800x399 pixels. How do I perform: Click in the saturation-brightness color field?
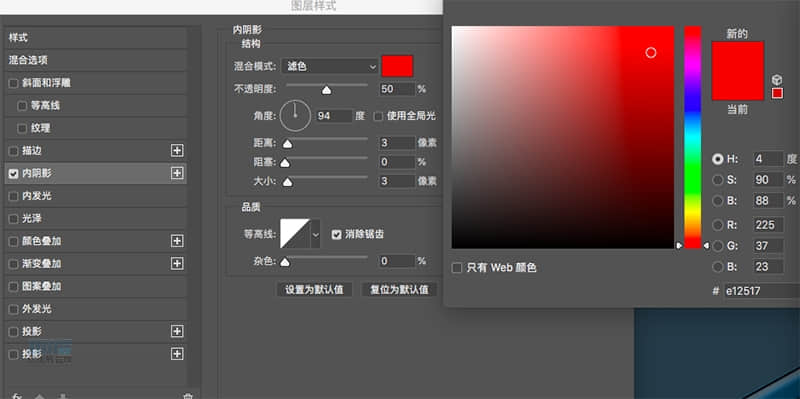click(x=563, y=137)
